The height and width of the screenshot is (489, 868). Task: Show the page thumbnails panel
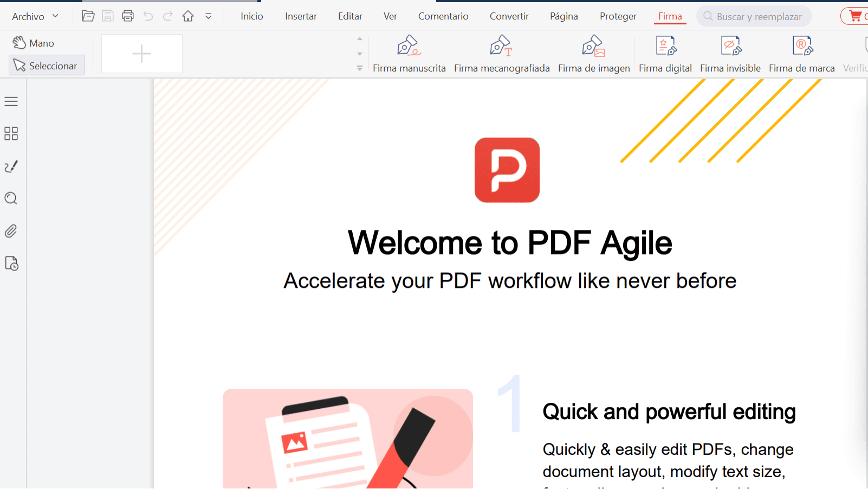pos(11,134)
